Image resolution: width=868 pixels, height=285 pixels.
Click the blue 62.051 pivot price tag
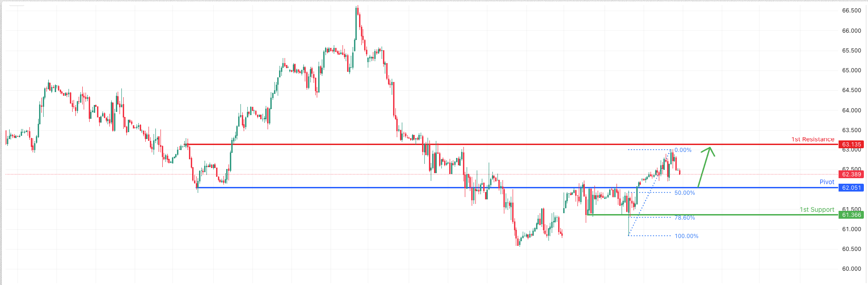(851, 188)
